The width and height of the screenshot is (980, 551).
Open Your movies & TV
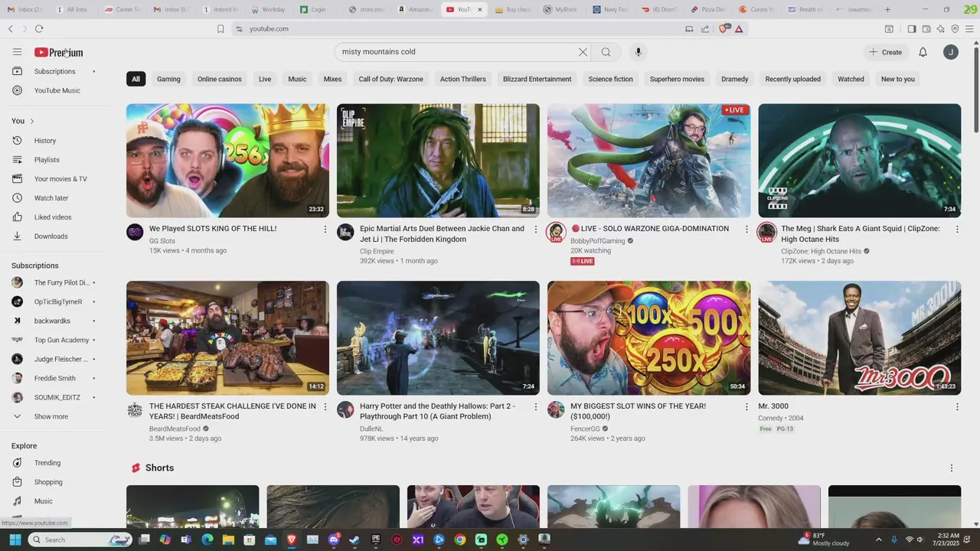point(54,179)
